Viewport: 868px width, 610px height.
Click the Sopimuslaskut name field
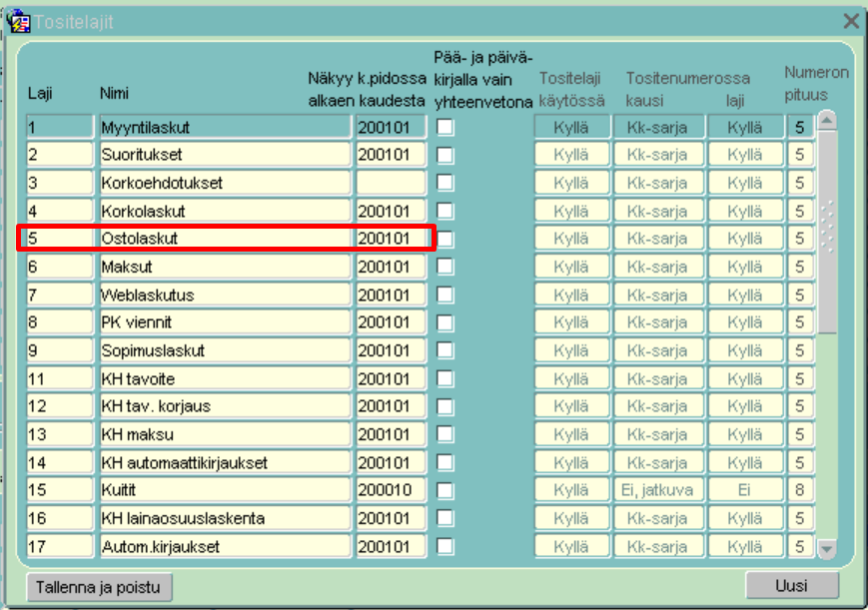pyautogui.click(x=226, y=350)
